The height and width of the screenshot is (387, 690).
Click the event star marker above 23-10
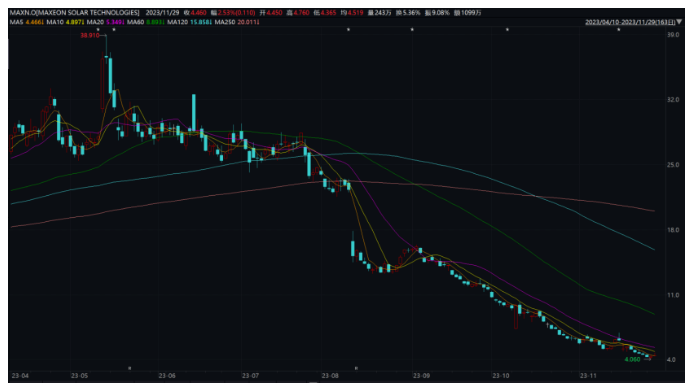(x=507, y=29)
